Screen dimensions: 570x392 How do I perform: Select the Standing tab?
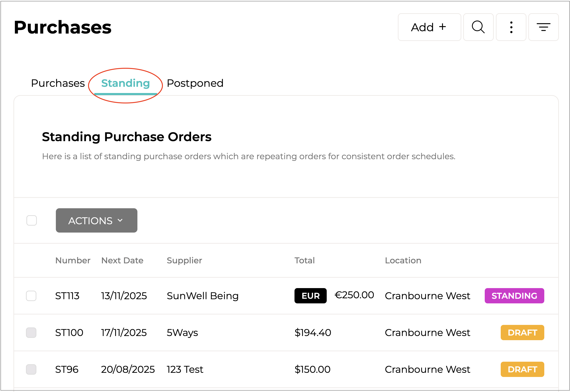coord(125,83)
